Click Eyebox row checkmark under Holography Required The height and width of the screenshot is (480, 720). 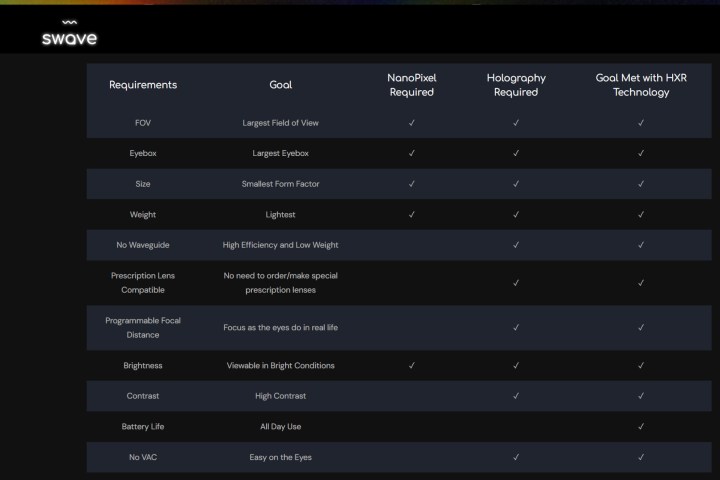click(515, 154)
